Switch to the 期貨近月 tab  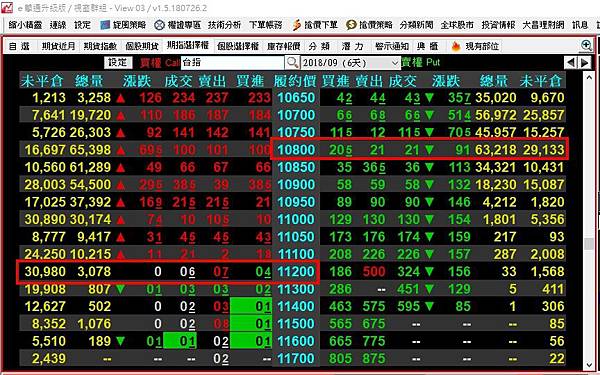(59, 47)
